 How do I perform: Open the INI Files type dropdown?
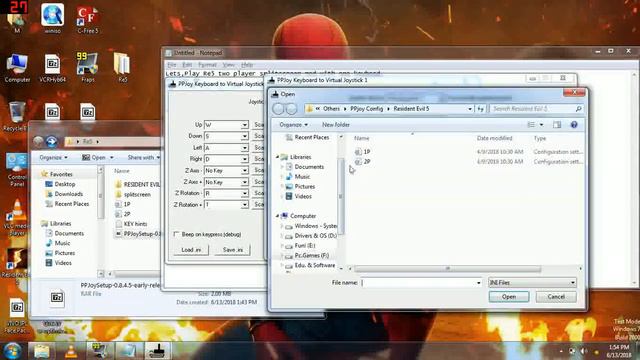point(532,282)
